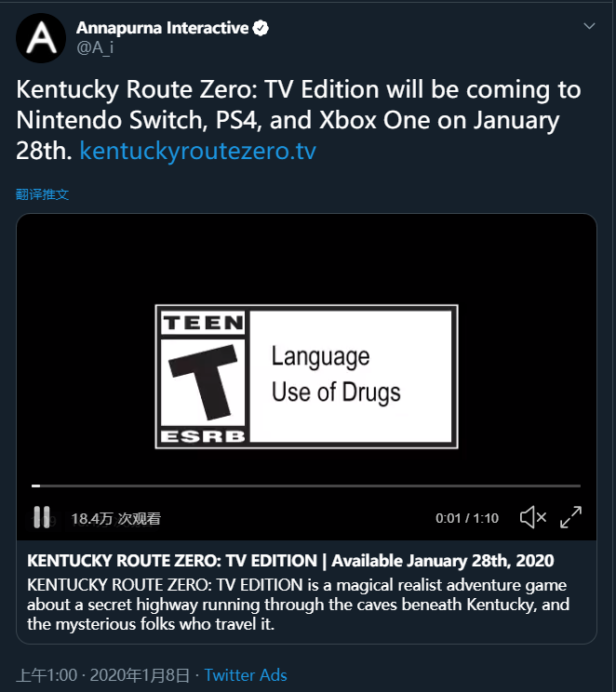
Task: Pause the video playback
Action: click(42, 517)
